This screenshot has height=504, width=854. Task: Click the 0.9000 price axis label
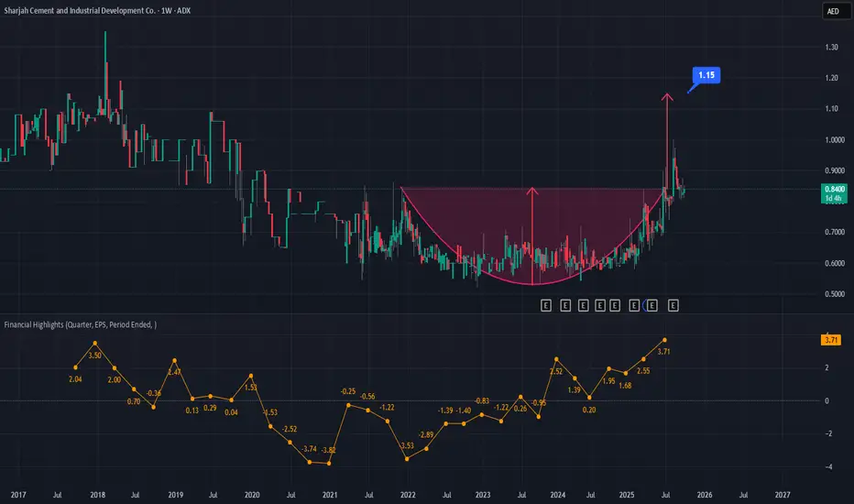click(x=835, y=170)
